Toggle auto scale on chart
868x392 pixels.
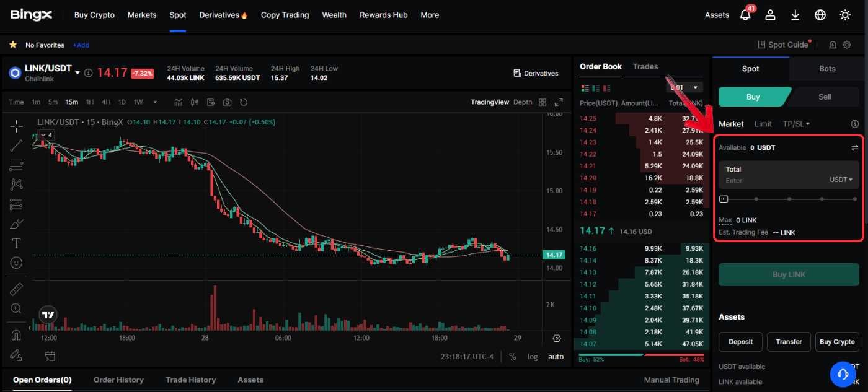tap(556, 357)
